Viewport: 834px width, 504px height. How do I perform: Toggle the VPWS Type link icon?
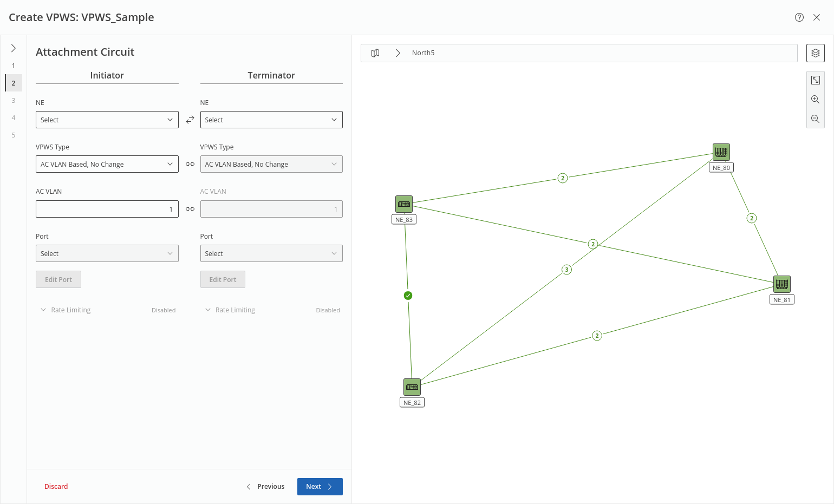pyautogui.click(x=190, y=164)
